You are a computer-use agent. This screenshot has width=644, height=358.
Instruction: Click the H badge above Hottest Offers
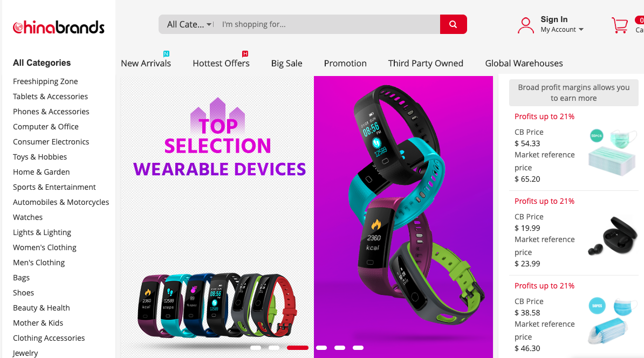pos(245,54)
